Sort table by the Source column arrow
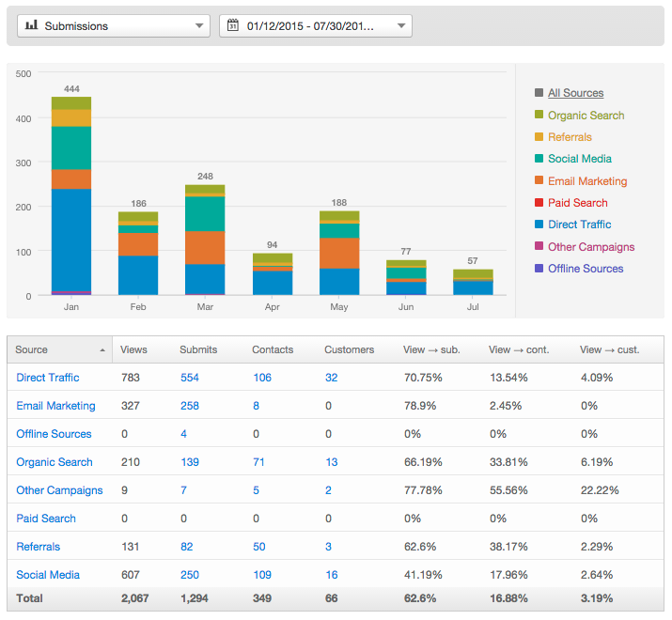The image size is (672, 620). point(102,349)
